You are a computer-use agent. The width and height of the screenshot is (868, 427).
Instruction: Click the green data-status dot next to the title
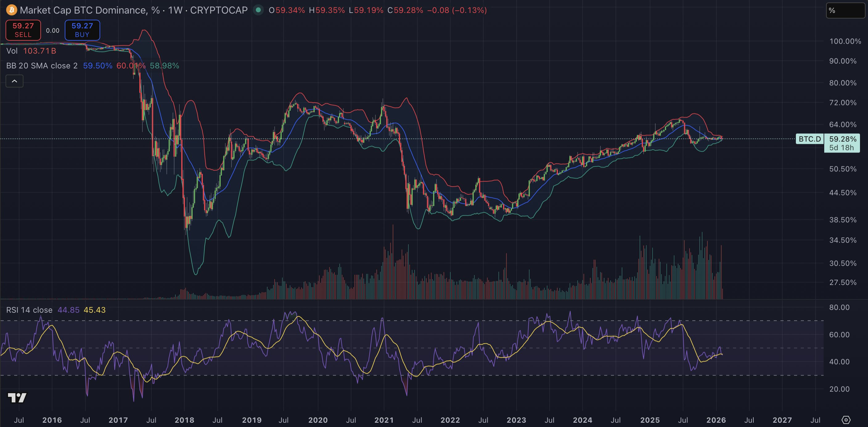[x=258, y=10]
